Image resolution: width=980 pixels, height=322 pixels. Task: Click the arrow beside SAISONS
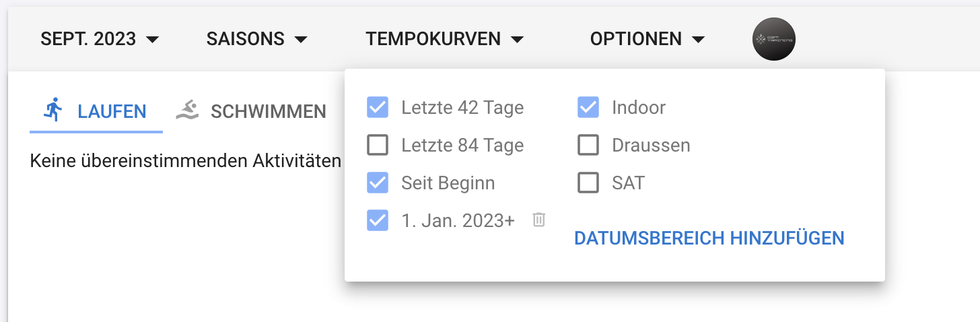(301, 40)
